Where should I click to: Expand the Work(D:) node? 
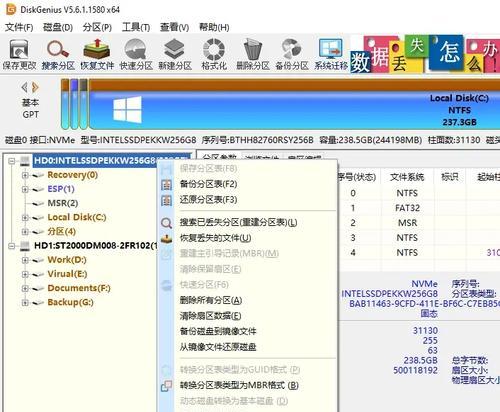(25, 260)
